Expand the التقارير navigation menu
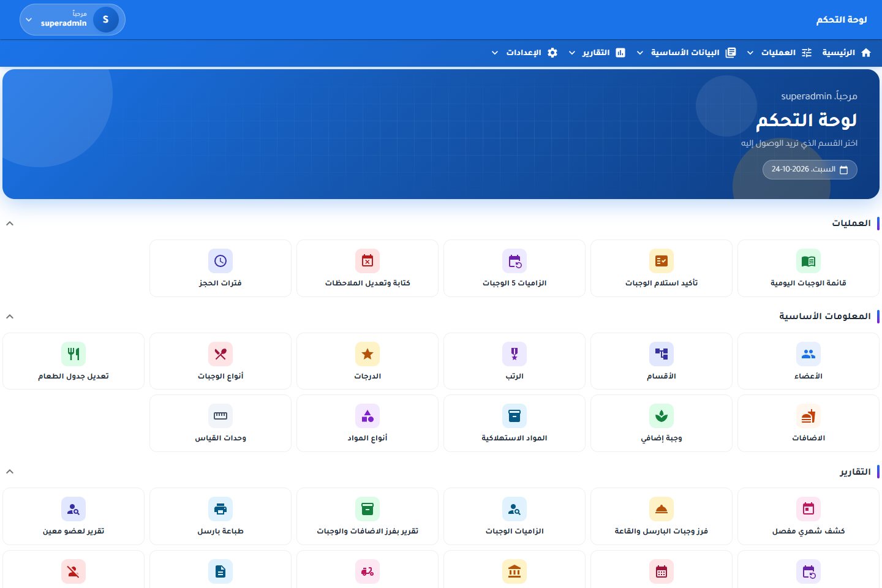Image resolution: width=882 pixels, height=588 pixels. [597, 53]
